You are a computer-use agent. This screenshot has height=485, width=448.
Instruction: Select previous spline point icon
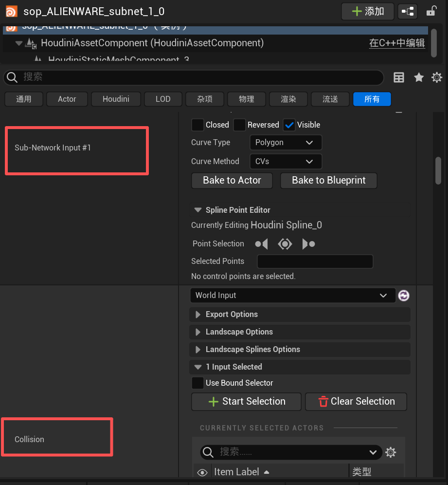(261, 244)
